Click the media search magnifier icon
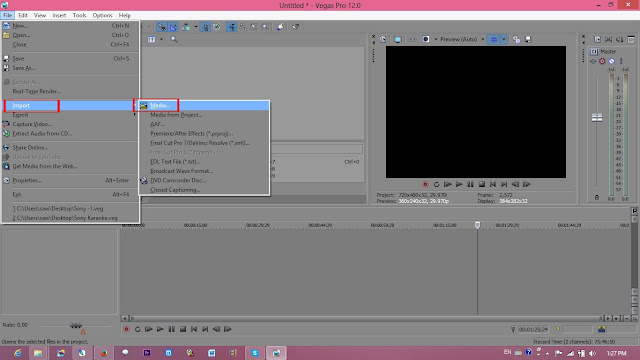640x360 pixels. (174, 40)
